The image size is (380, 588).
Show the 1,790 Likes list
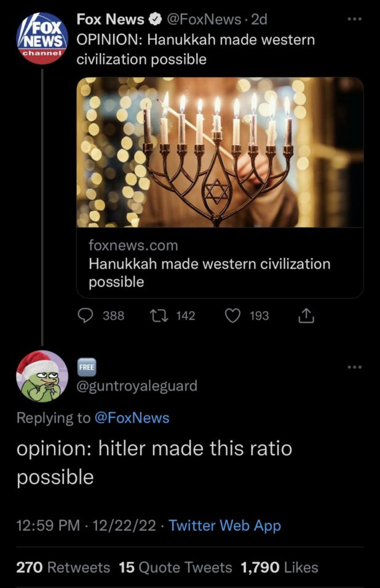(280, 567)
